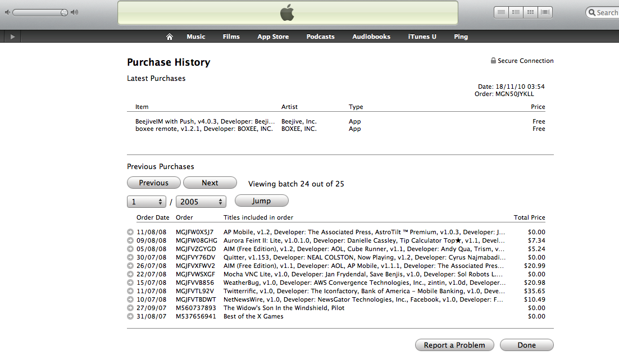619x364 pixels.
Task: Open the year dropdown showing 2005
Action: (201, 202)
